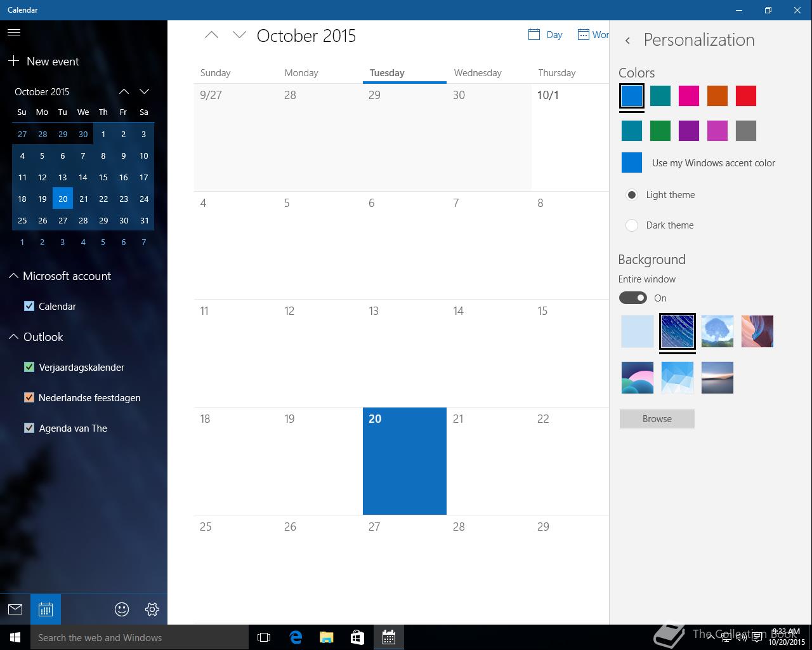Open the Settings gear icon

(152, 609)
